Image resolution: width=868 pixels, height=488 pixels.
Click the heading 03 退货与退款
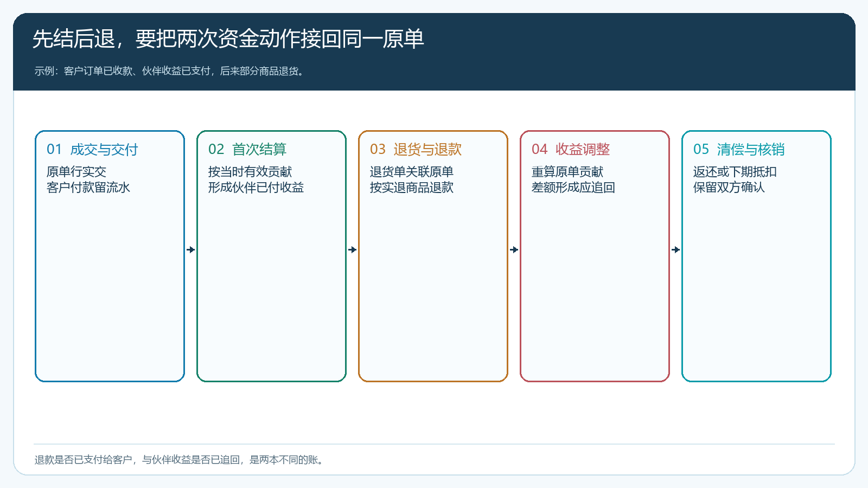(416, 150)
